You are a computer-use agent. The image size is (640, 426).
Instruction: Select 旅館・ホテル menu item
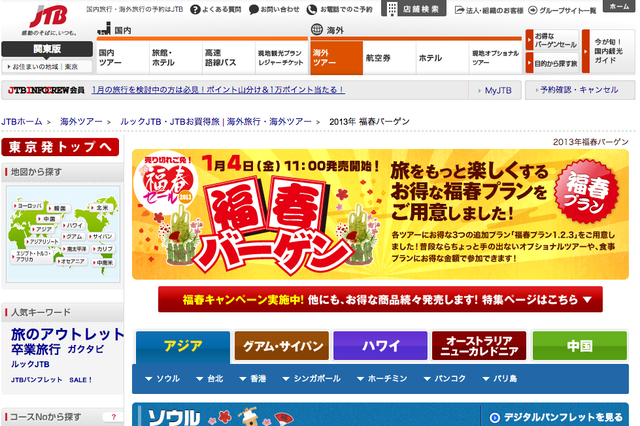[x=176, y=58]
